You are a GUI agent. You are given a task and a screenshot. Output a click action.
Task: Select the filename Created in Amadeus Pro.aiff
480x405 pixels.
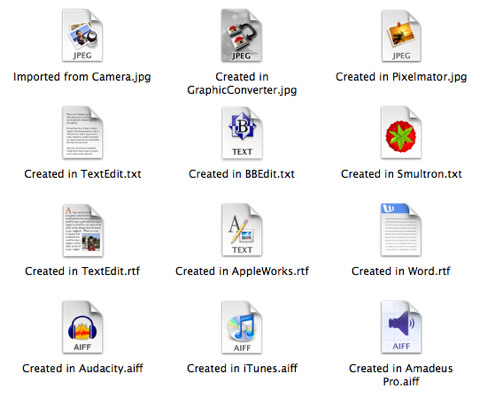[401, 375]
